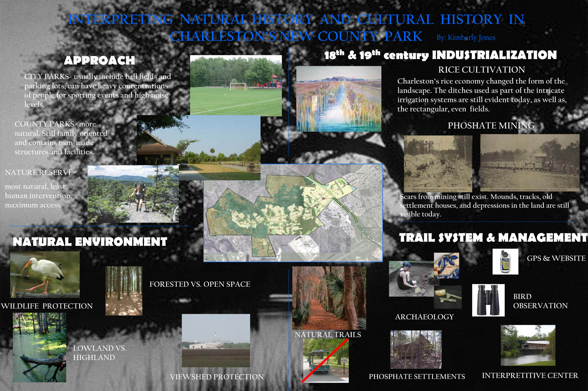Image resolution: width=588 pixels, height=391 pixels.
Task: Select the white ibis bird photo
Action: point(45,275)
